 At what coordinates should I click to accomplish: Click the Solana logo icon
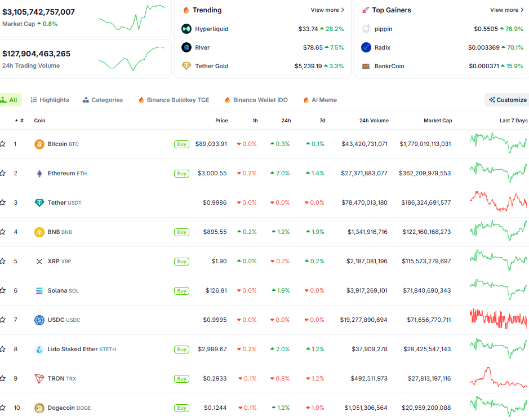coord(39,290)
